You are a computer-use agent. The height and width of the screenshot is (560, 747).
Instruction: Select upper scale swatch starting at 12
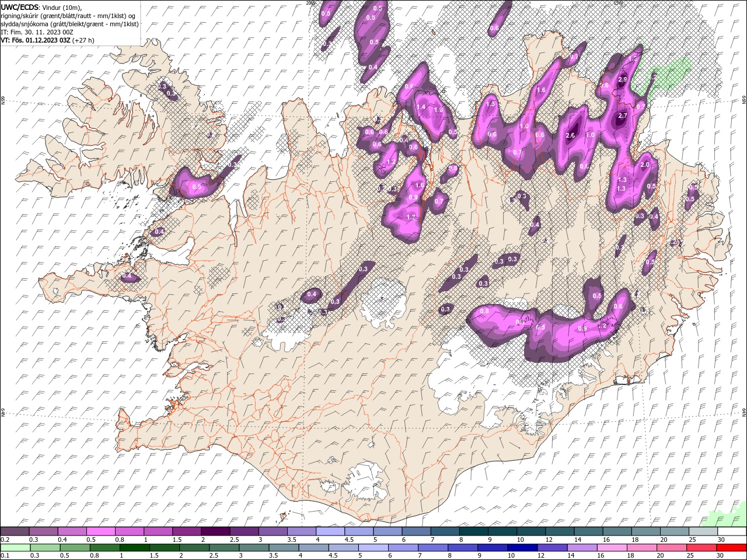point(559,531)
